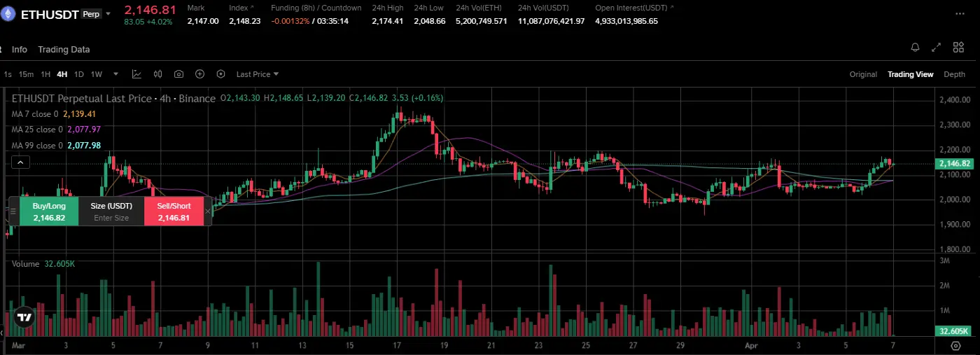Open the time axis settings gear
The image size is (980, 355).
click(x=955, y=345)
